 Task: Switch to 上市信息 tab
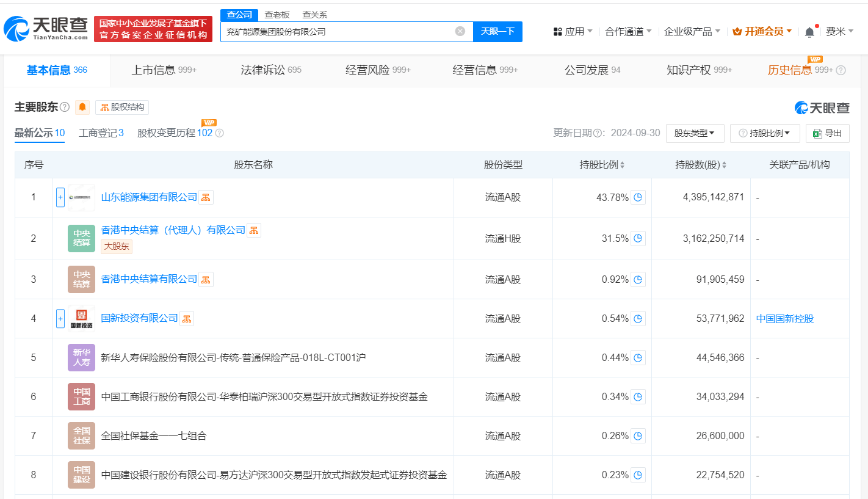pos(164,70)
